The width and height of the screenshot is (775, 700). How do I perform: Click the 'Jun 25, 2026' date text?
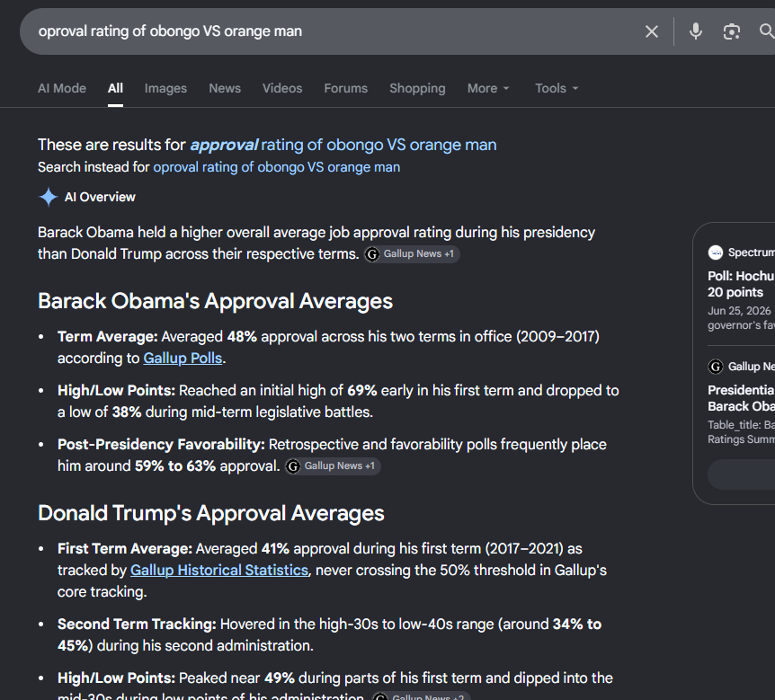coord(739,311)
